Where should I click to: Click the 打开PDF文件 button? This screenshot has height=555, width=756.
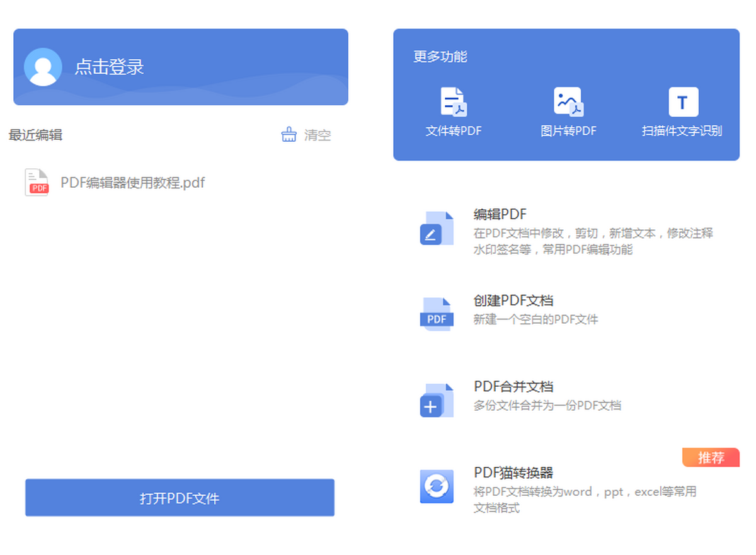(x=180, y=498)
